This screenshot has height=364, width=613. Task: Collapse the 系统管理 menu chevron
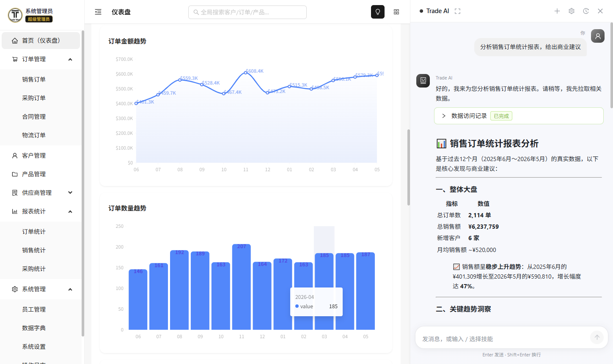click(x=70, y=289)
